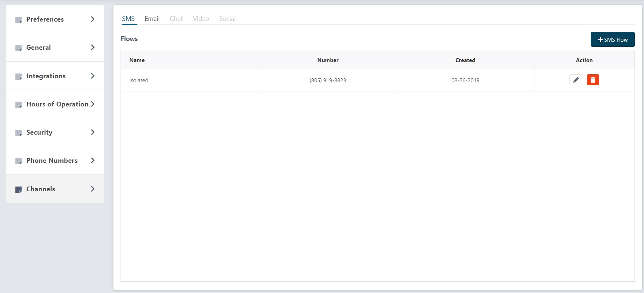Click the Preferences sidebar icon
Viewport: 644px width, 293px height.
(19, 20)
